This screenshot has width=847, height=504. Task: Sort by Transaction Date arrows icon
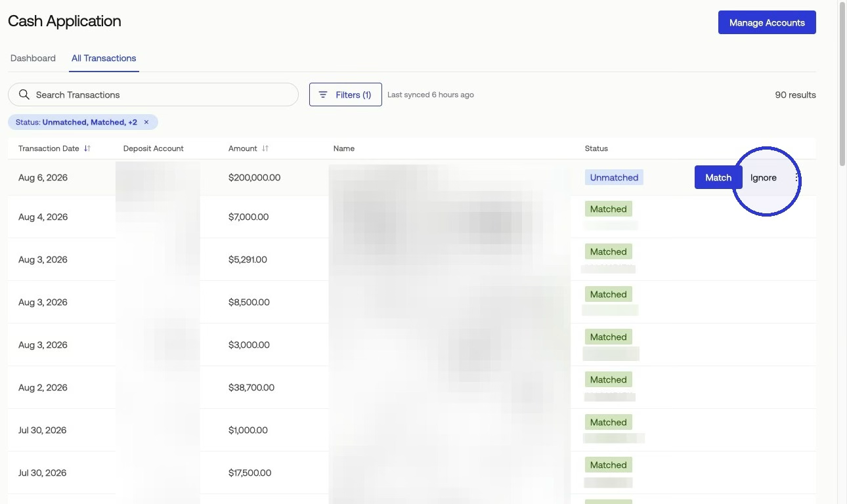(x=87, y=148)
